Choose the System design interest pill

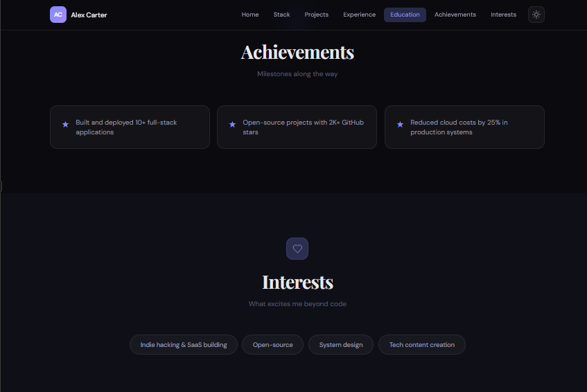pyautogui.click(x=341, y=345)
